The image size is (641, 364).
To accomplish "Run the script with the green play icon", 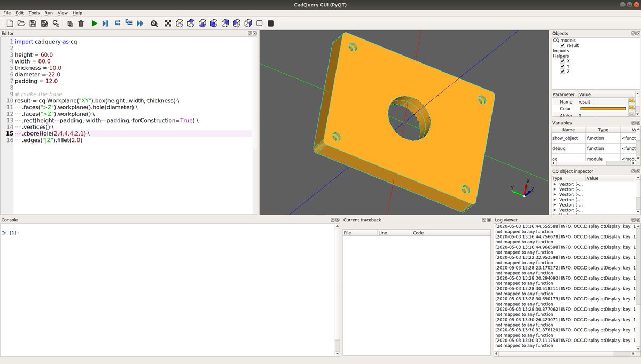I will pos(95,23).
